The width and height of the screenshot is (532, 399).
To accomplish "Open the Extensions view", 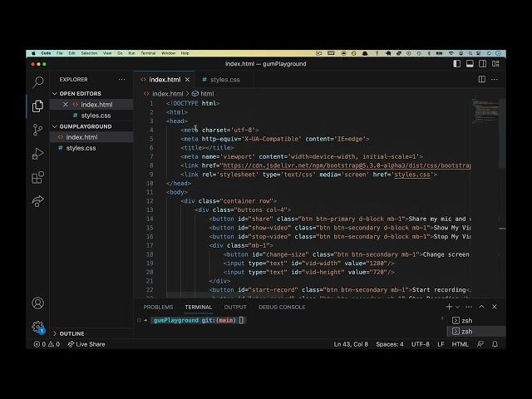I will 37,177.
